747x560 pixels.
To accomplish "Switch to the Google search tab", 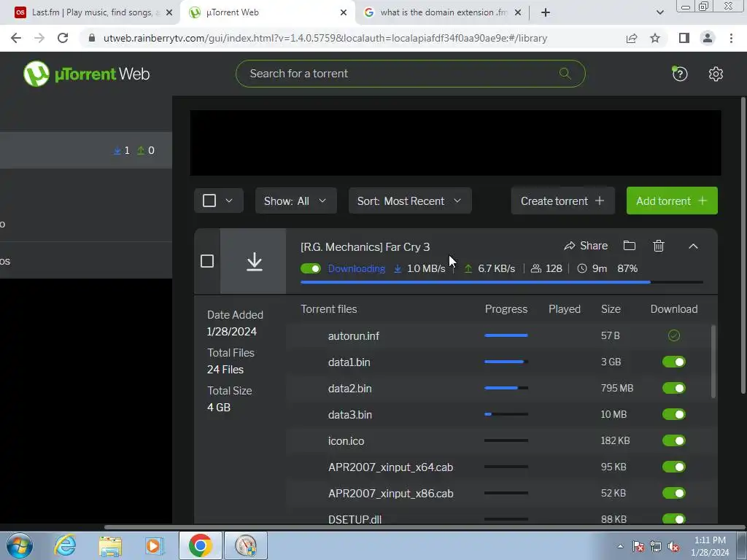I will click(x=441, y=13).
